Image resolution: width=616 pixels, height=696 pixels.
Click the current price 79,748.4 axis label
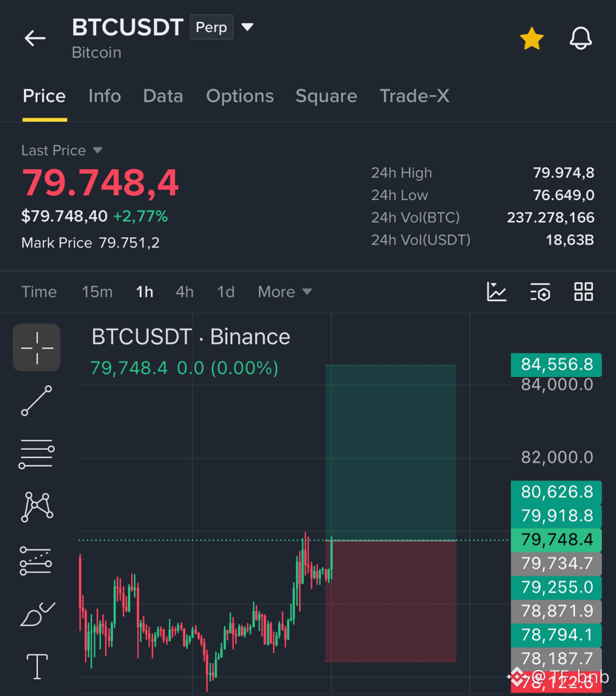556,540
